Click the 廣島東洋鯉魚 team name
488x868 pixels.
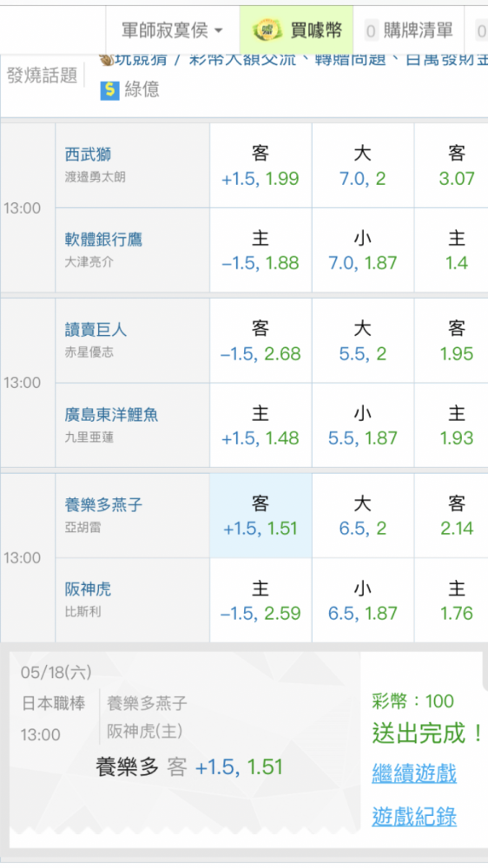(x=111, y=415)
